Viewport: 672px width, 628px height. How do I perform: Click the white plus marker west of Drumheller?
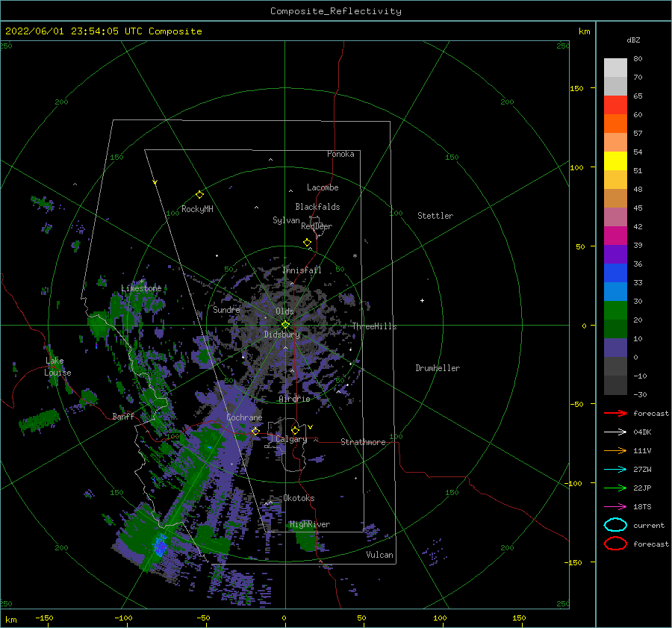[x=422, y=300]
